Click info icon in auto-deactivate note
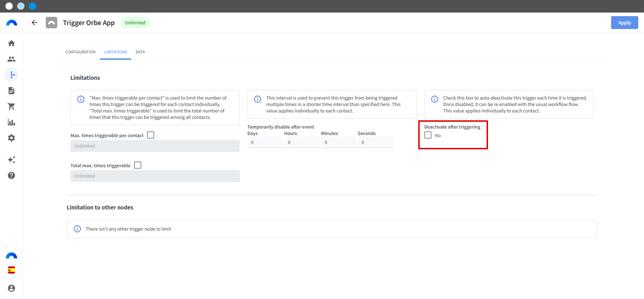 [x=435, y=99]
